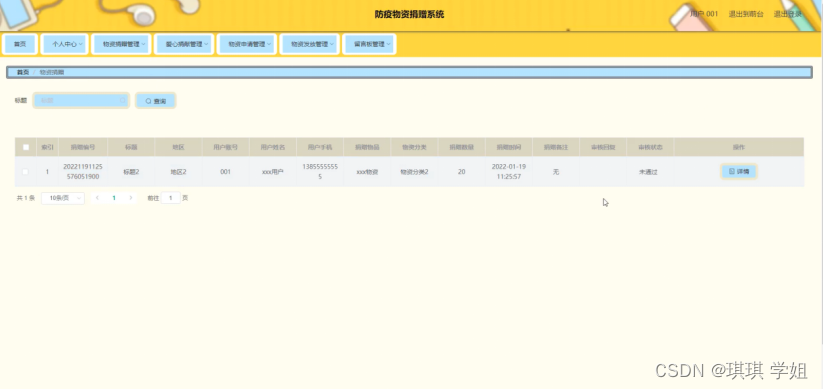Open the 10条/页 page size dropdown
This screenshot has height=389, width=823.
coord(63,198)
